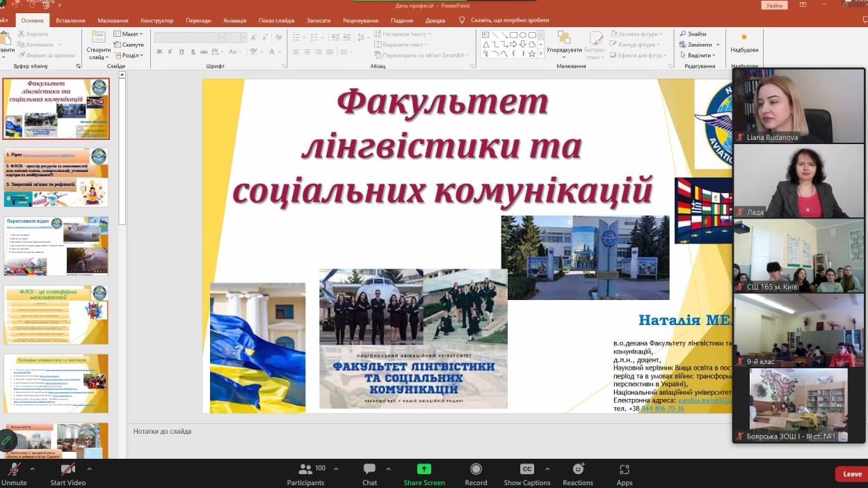
Task: Switch to the Вставлення ribbon tab
Action: (70, 21)
